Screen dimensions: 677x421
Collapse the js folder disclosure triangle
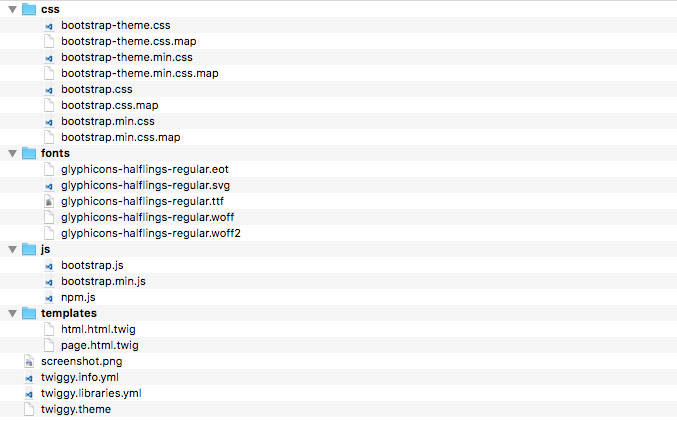tap(11, 249)
